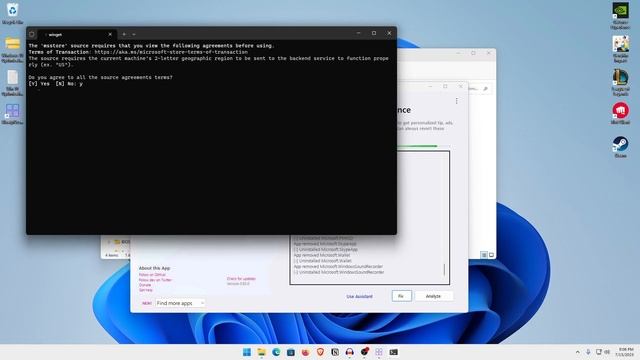Click the Donate link
Image resolution: width=640 pixels, height=360 pixels.
[x=145, y=285]
